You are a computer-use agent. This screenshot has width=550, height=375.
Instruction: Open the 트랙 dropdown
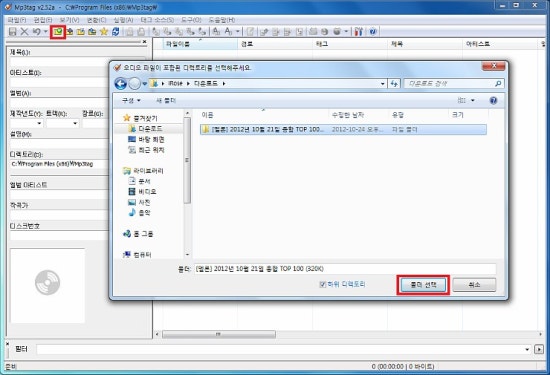click(75, 123)
